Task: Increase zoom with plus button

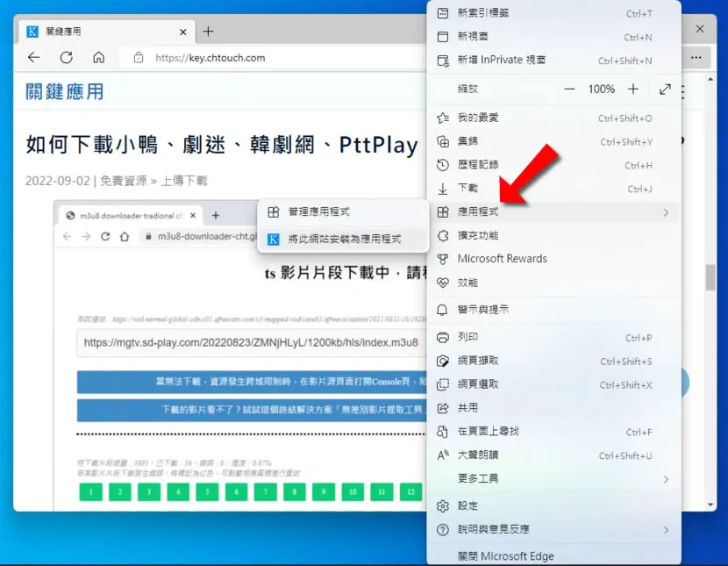Action: coord(632,90)
